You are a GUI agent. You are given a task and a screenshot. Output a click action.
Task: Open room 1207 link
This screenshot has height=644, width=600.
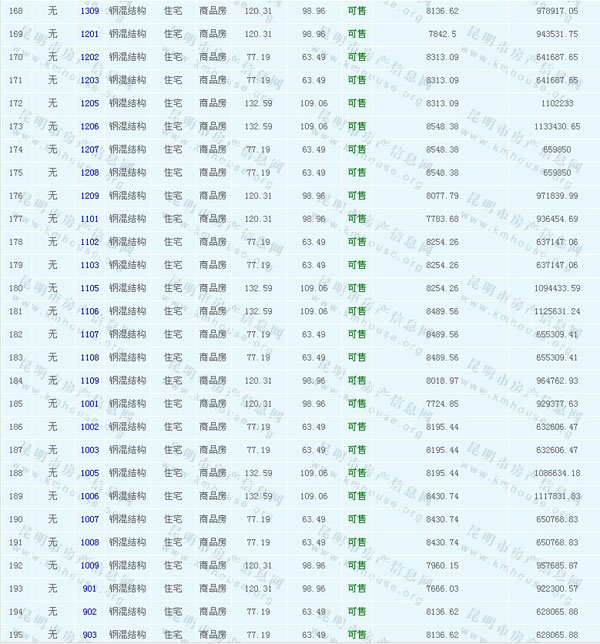pyautogui.click(x=89, y=149)
